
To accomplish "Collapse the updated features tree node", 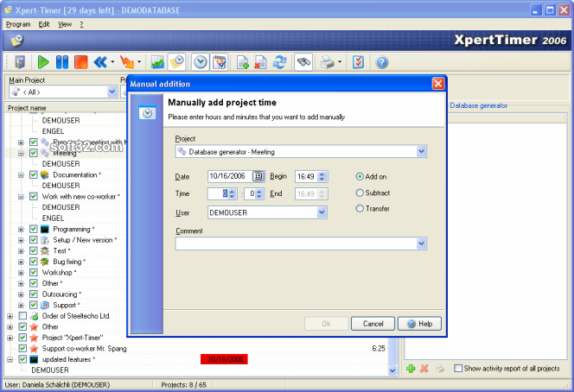I will (x=10, y=360).
